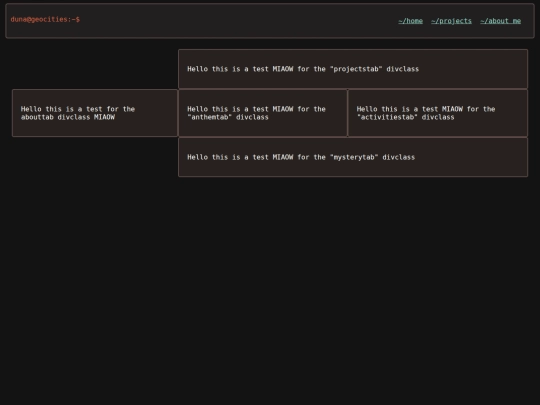This screenshot has height=405, width=540.
Task: Select the "projectstab" divclass test text
Action: (303, 69)
